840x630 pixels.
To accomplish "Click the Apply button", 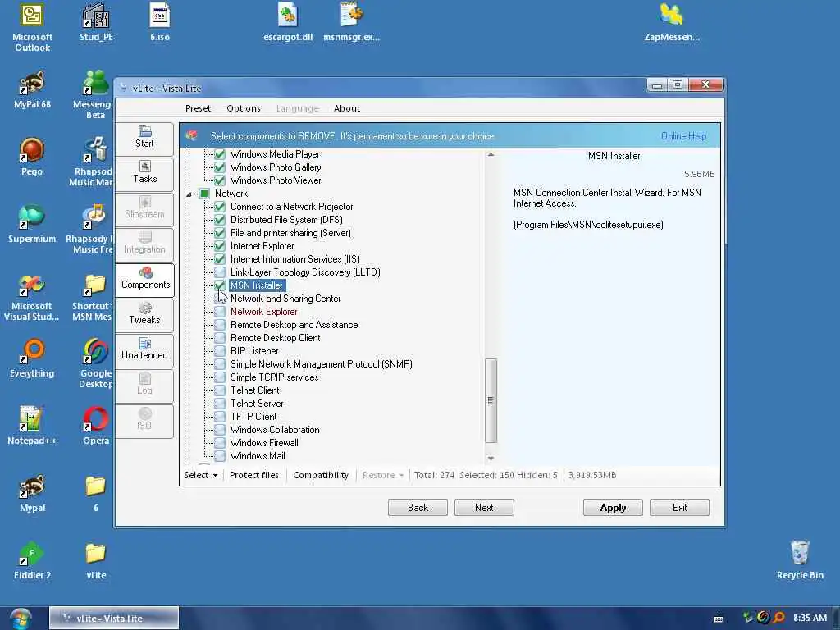I will pyautogui.click(x=613, y=507).
